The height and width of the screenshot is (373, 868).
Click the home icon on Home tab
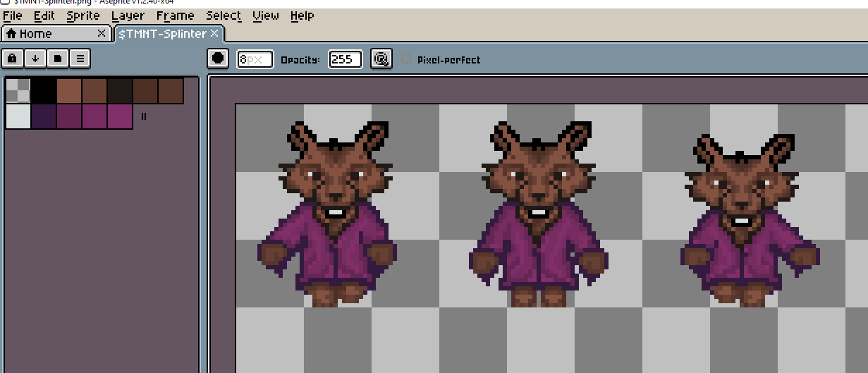tap(11, 33)
